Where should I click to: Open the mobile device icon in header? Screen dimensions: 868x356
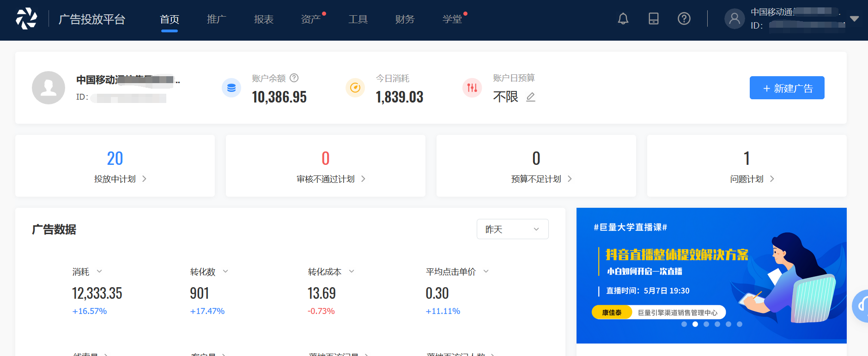pos(654,19)
